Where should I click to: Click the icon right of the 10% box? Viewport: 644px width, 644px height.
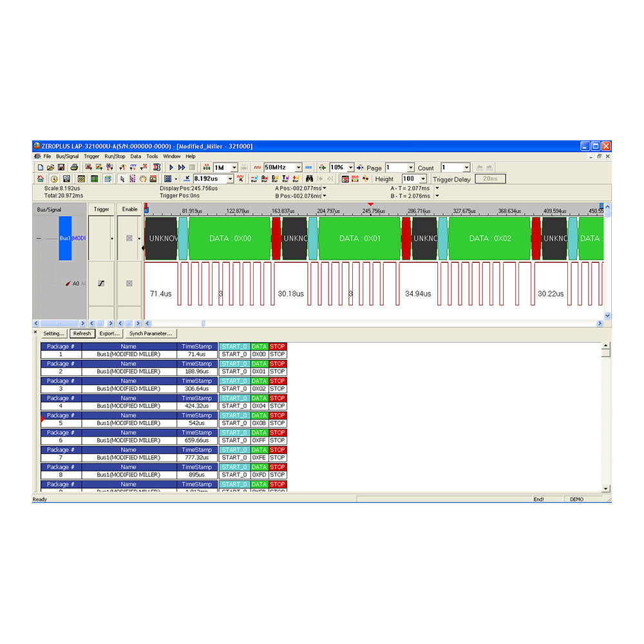click(360, 167)
